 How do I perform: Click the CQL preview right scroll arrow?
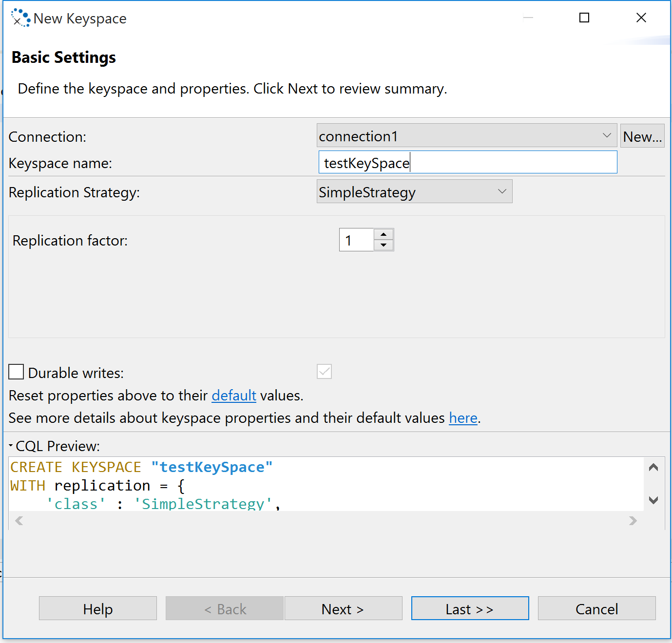click(x=633, y=521)
